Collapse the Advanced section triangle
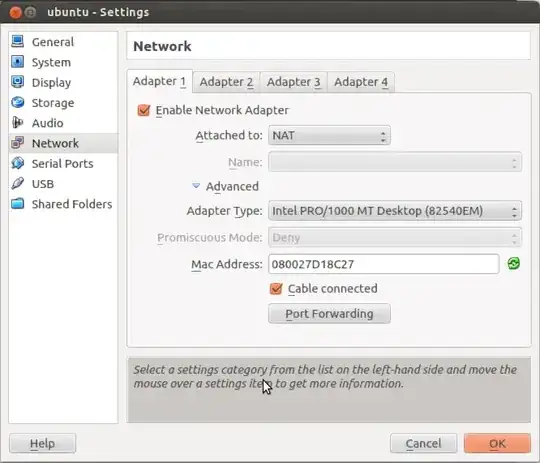The height and width of the screenshot is (463, 540). pyautogui.click(x=196, y=186)
